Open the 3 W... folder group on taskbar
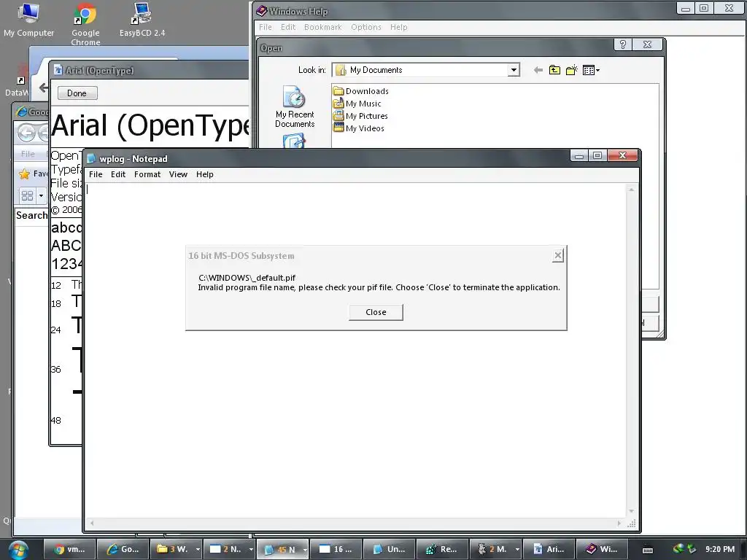 pyautogui.click(x=177, y=549)
